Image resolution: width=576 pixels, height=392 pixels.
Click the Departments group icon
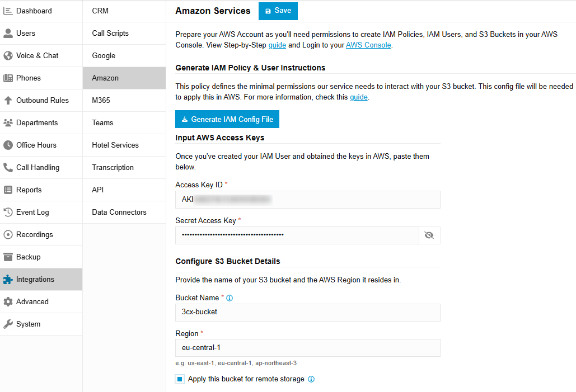8,123
